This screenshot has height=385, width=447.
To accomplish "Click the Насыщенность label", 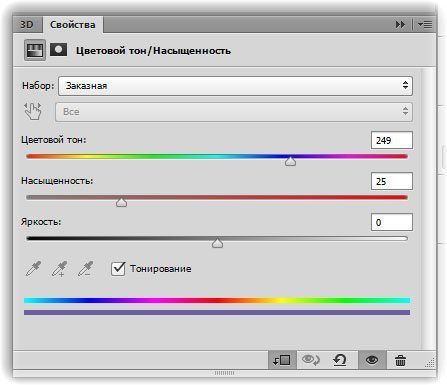I will pyautogui.click(x=57, y=181).
